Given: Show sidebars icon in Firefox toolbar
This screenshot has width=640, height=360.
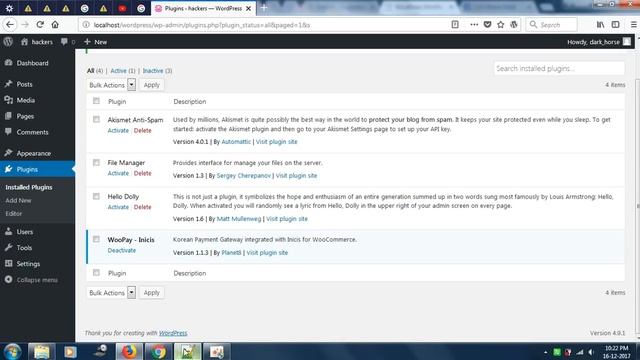Looking at the screenshot, I should (616, 24).
